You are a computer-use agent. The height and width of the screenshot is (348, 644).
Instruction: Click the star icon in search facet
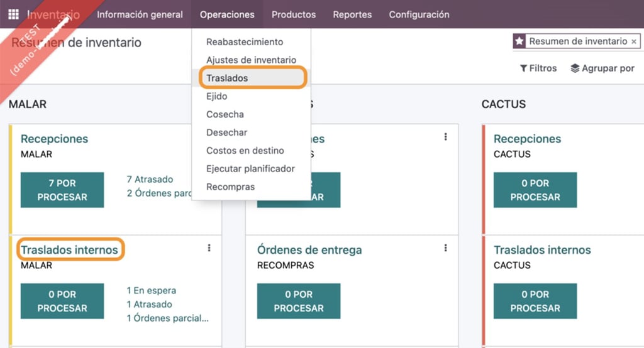pyautogui.click(x=519, y=41)
